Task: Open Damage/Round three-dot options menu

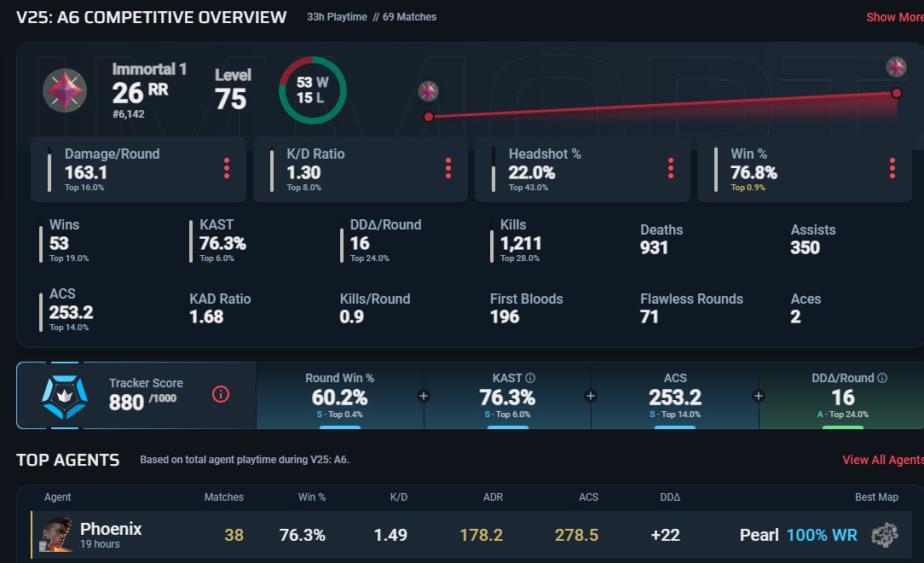Action: point(226,169)
